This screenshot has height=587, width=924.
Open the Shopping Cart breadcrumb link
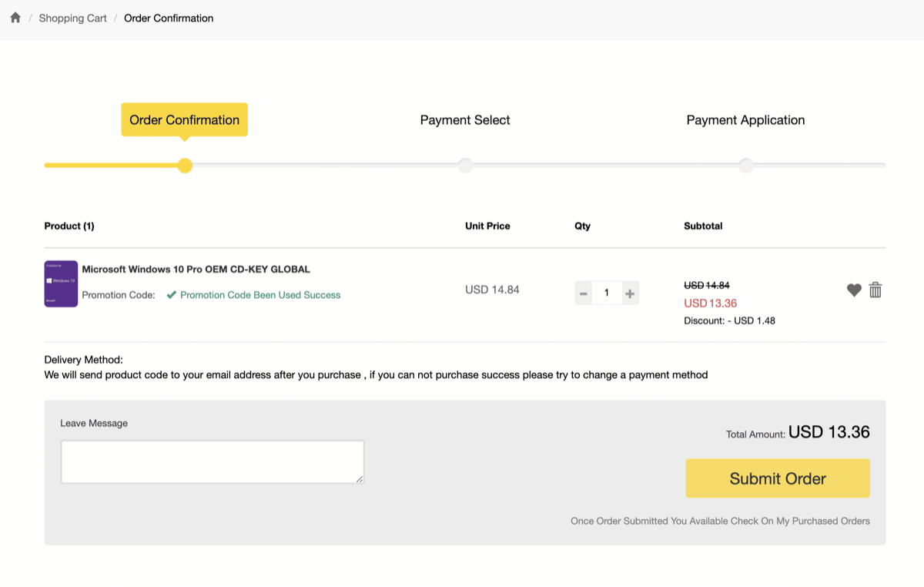[x=73, y=18]
